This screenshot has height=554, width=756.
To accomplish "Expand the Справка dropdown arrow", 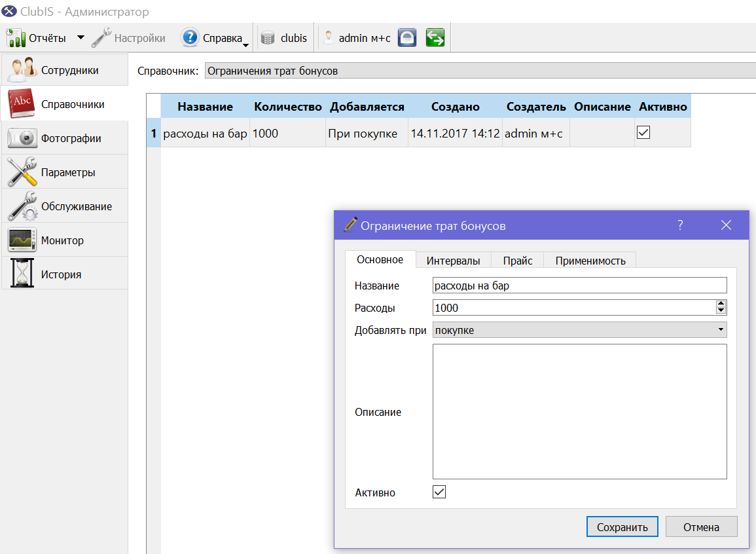I will pos(245,45).
